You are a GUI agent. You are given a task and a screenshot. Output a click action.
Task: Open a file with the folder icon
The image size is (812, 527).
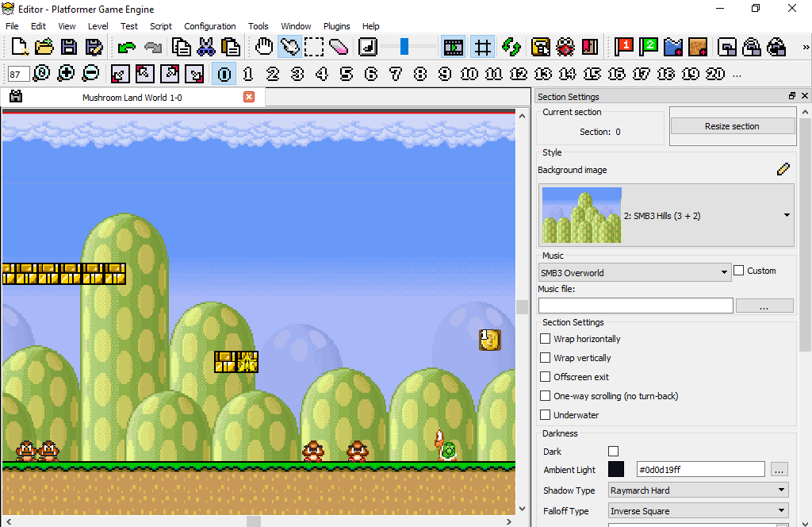pos(44,47)
